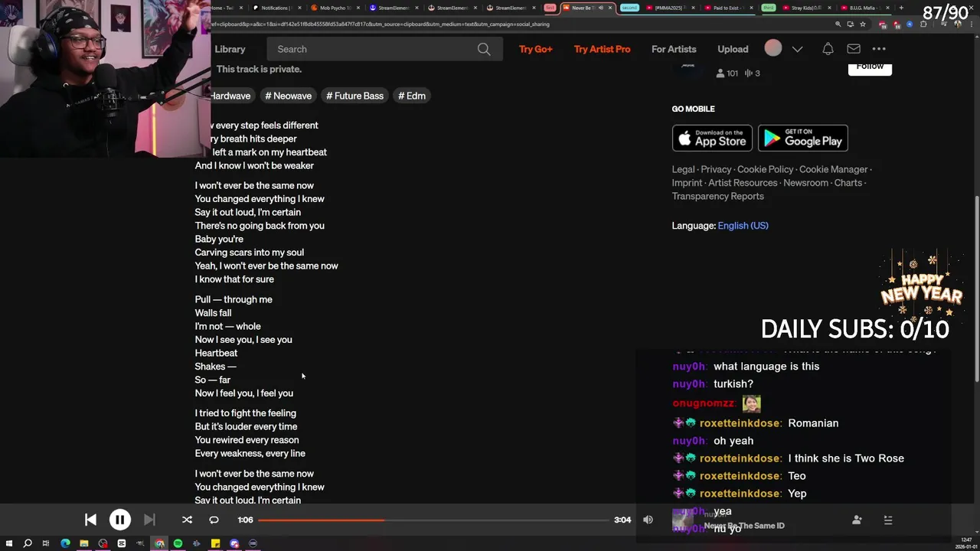Go to For Artists page
The height and width of the screenshot is (551, 980).
pos(674,49)
